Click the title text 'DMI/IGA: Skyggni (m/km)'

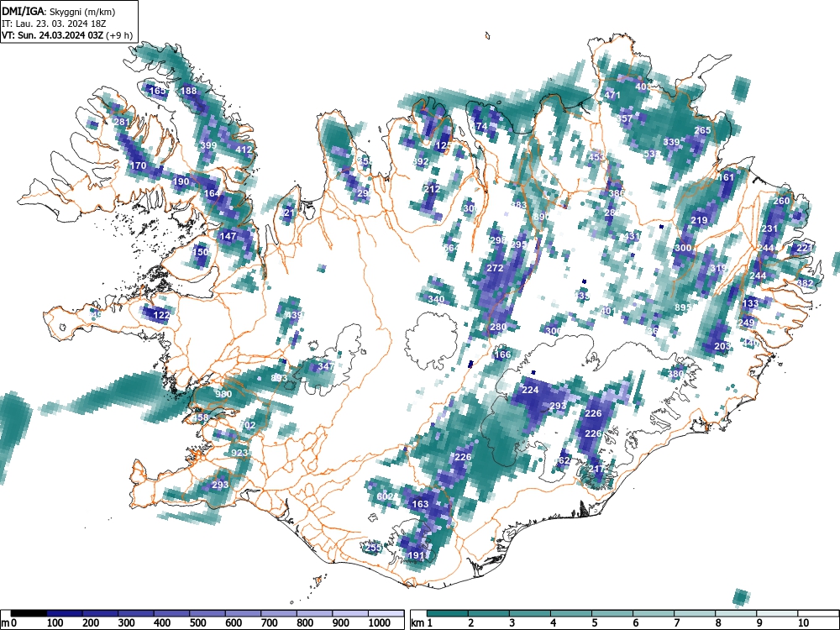pyautogui.click(x=59, y=11)
